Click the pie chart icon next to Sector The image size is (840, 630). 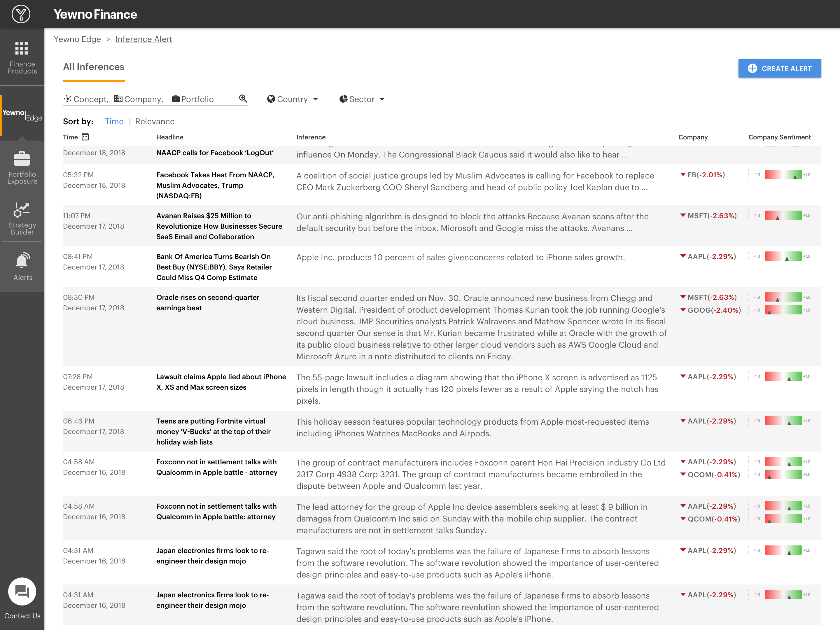click(x=343, y=99)
